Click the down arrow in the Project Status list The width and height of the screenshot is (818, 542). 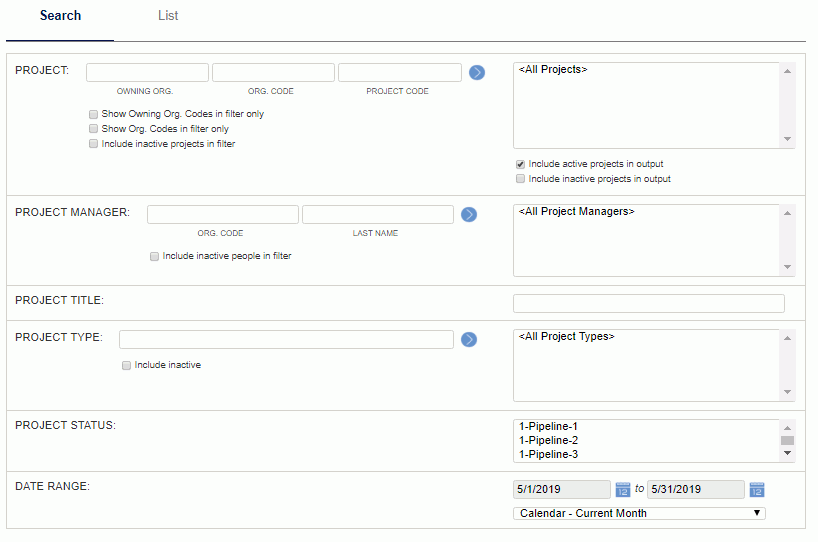click(x=787, y=453)
